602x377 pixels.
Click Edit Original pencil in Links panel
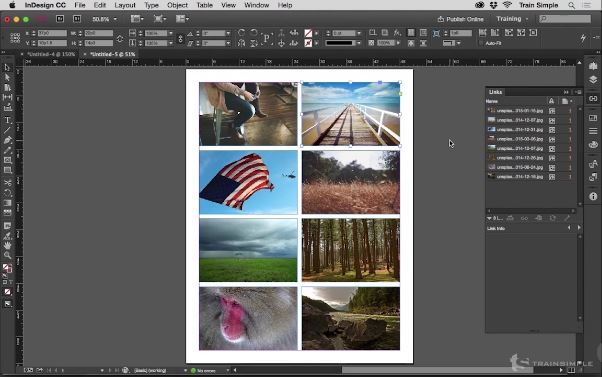point(567,218)
